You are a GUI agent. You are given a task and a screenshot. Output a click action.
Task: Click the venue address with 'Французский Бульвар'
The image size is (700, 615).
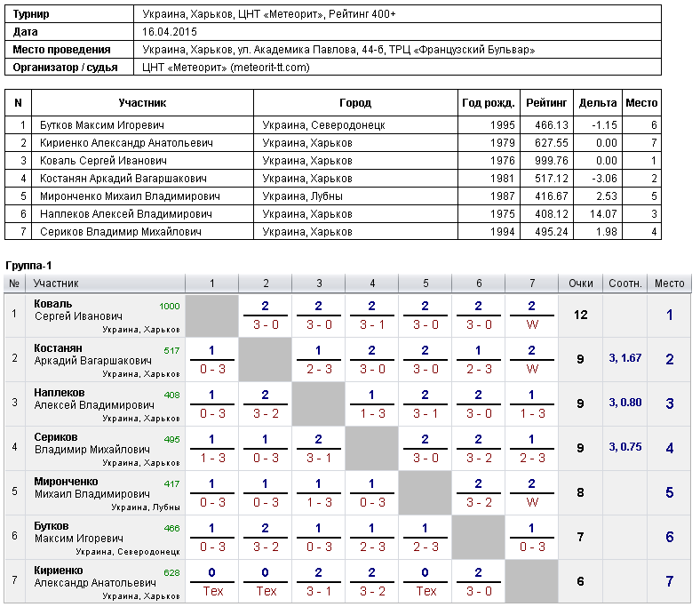(338, 50)
